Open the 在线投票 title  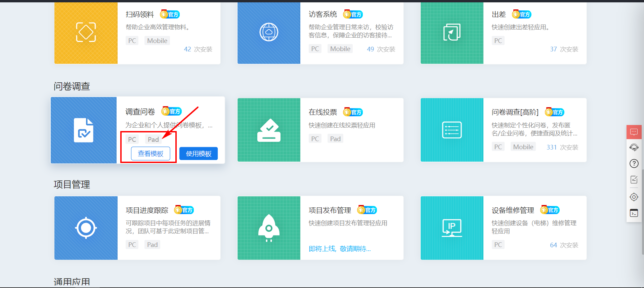tap(323, 112)
